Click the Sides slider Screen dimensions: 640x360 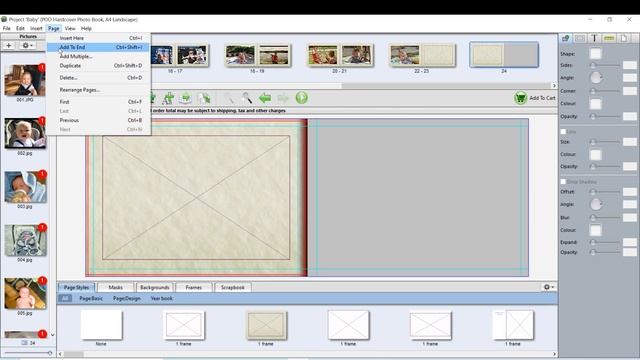(605, 65)
